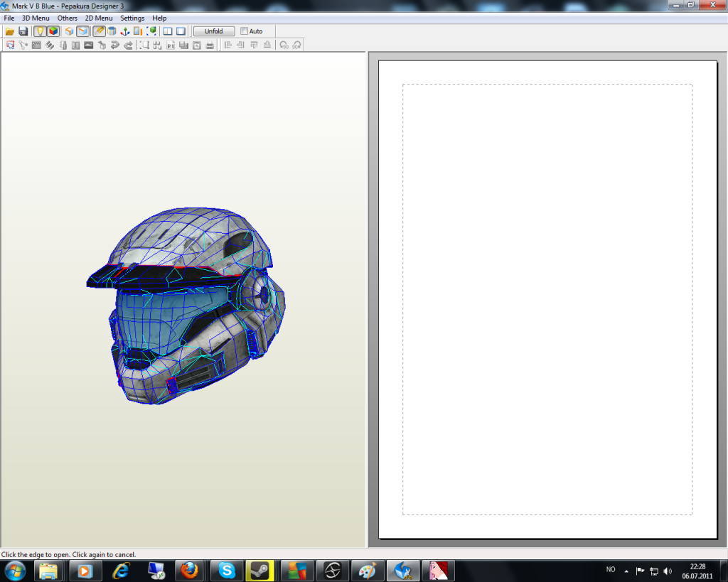Click the dashed rectangle selection icon
The width and height of the screenshot is (728, 582).
click(x=144, y=45)
